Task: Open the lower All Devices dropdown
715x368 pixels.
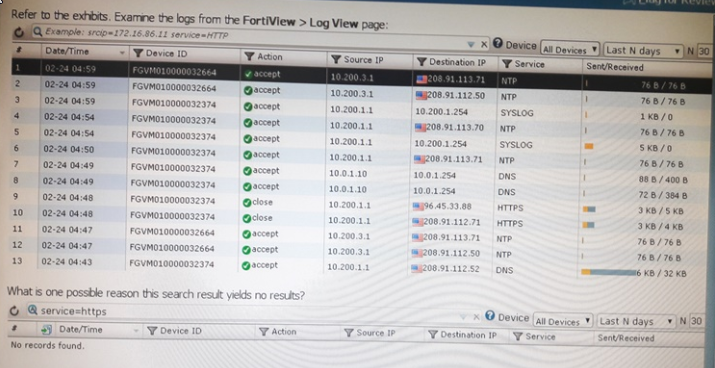Action: (x=563, y=321)
